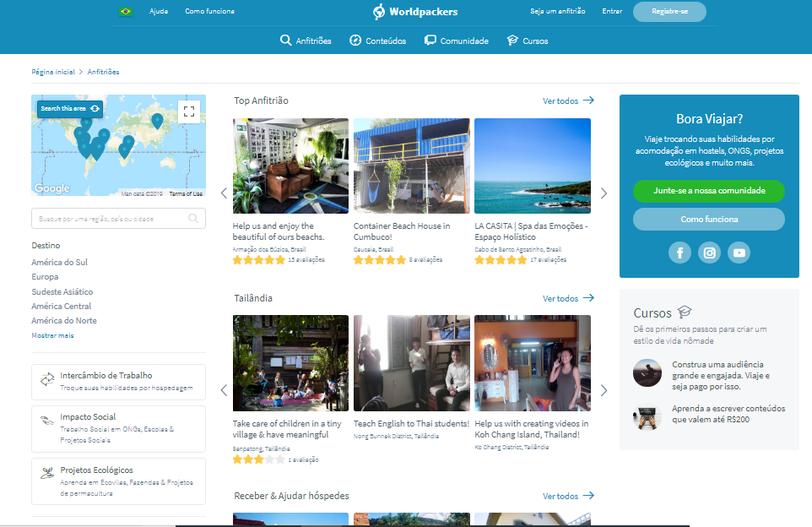The width and height of the screenshot is (812, 527).
Task: Click the search magnifier in region field
Action: click(194, 219)
